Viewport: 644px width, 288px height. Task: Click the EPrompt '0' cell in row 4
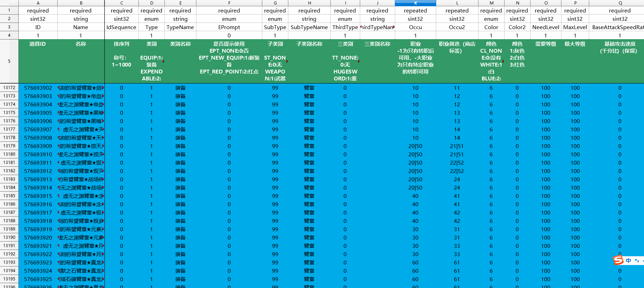pos(229,35)
